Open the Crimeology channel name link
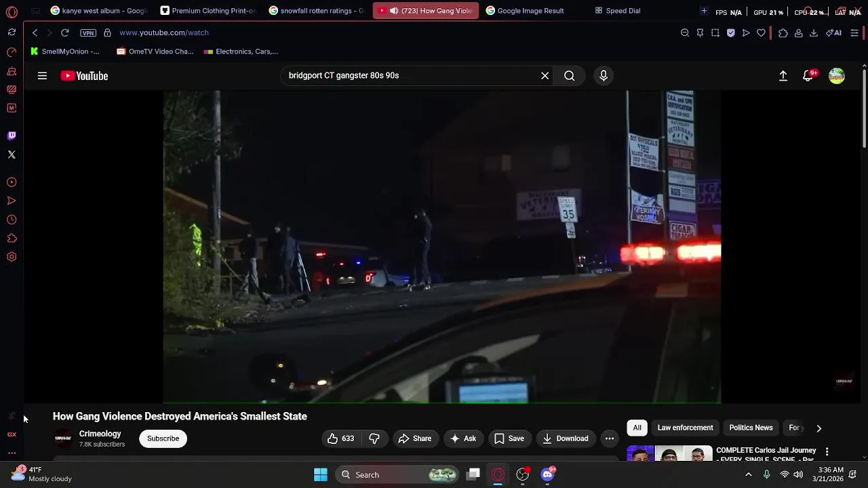Viewport: 868px width, 488px height. click(x=100, y=434)
